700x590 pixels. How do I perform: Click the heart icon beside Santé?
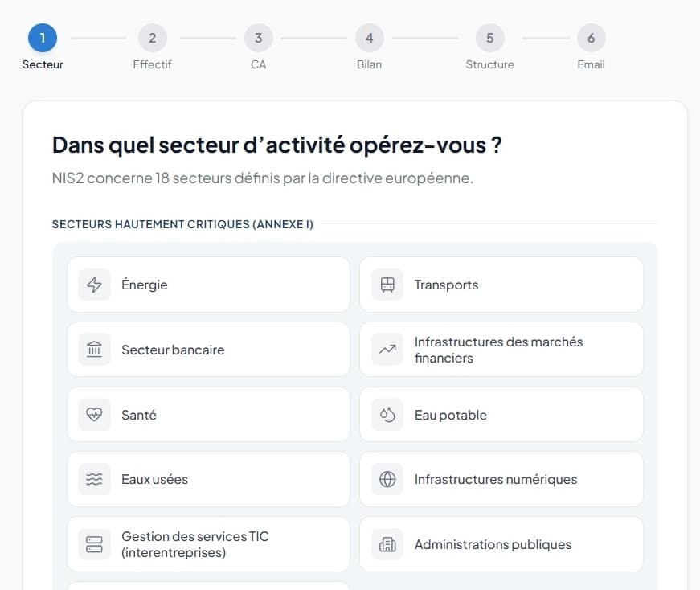pos(94,414)
